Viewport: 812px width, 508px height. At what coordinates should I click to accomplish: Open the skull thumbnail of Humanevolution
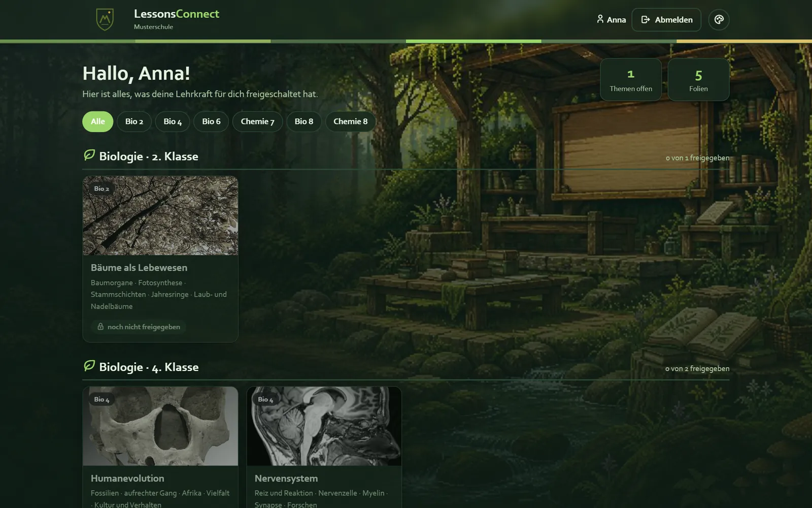click(160, 426)
